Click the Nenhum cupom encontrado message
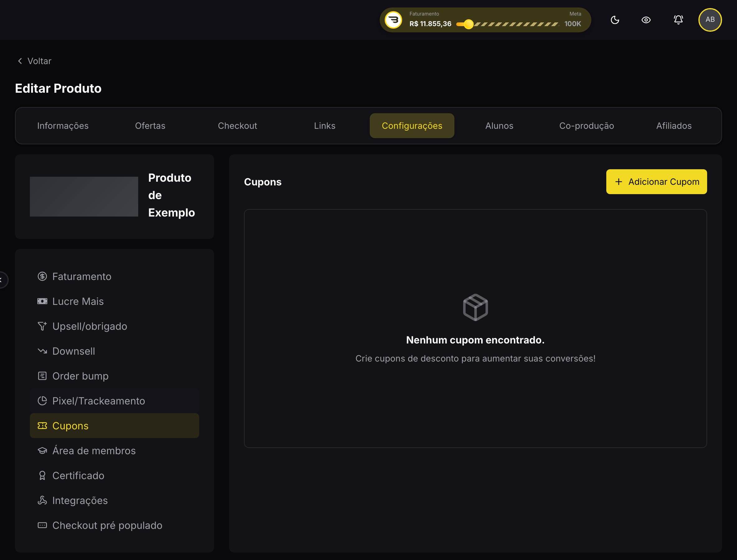737x560 pixels. pos(475,340)
